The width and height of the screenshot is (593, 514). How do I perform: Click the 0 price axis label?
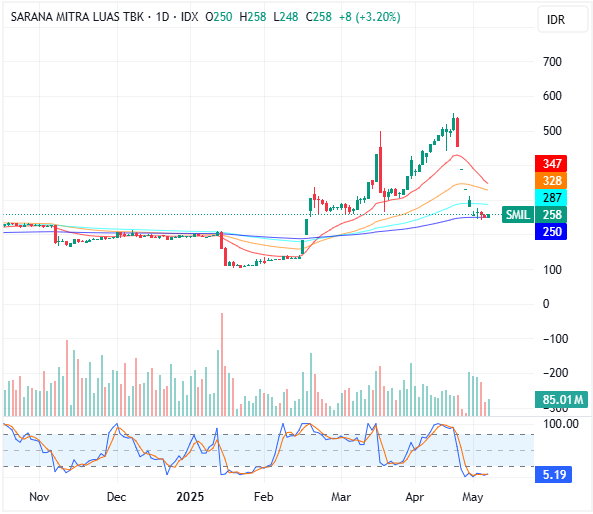tap(546, 304)
